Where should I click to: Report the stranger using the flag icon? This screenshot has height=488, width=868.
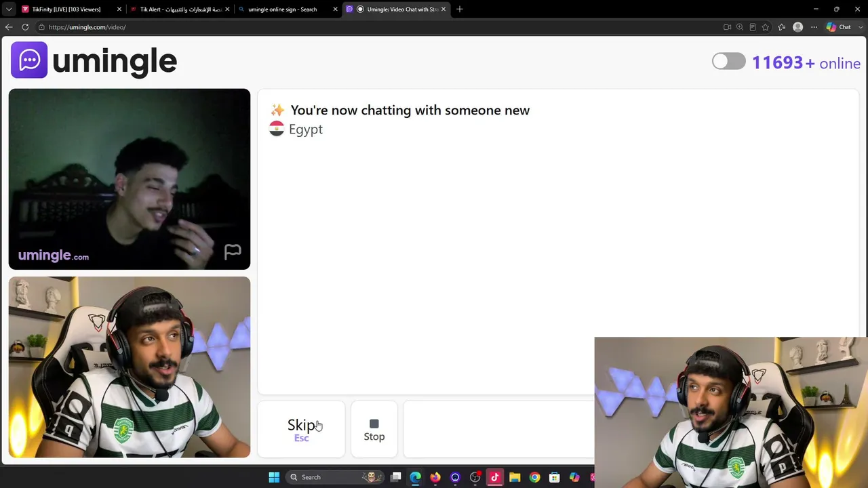233,252
